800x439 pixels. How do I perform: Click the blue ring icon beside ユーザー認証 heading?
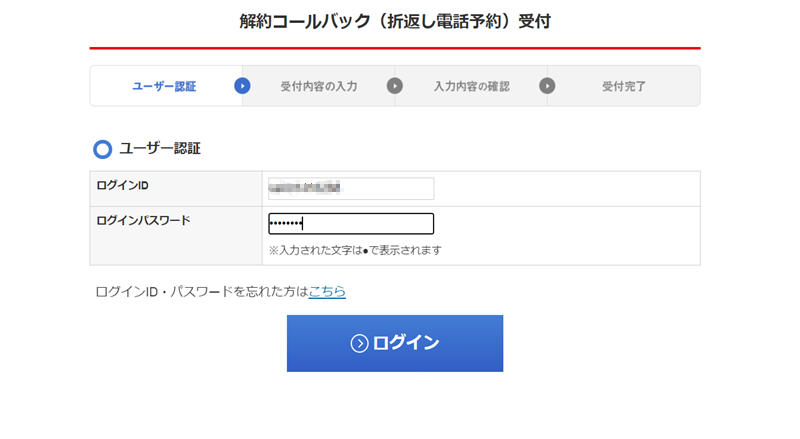(103, 149)
